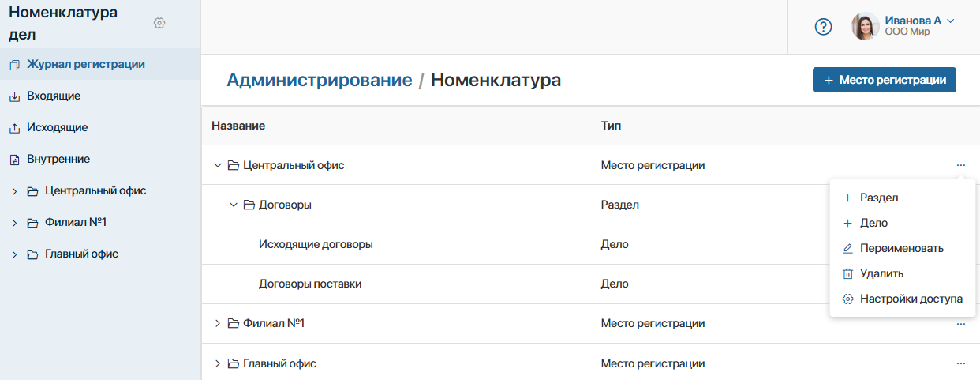Image resolution: width=980 pixels, height=380 pixels.
Task: Click the table folder icon for Центральный офис
Action: 233,165
